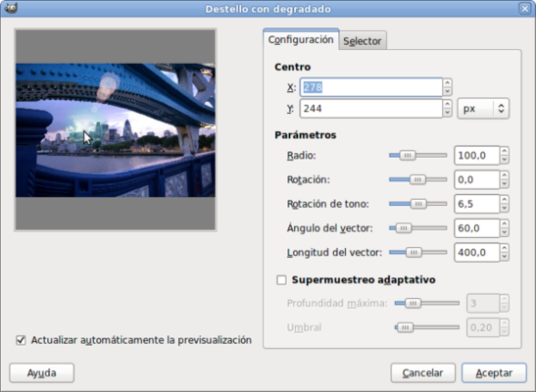The width and height of the screenshot is (536, 392).
Task: Click the Y center input field
Action: pos(371,109)
